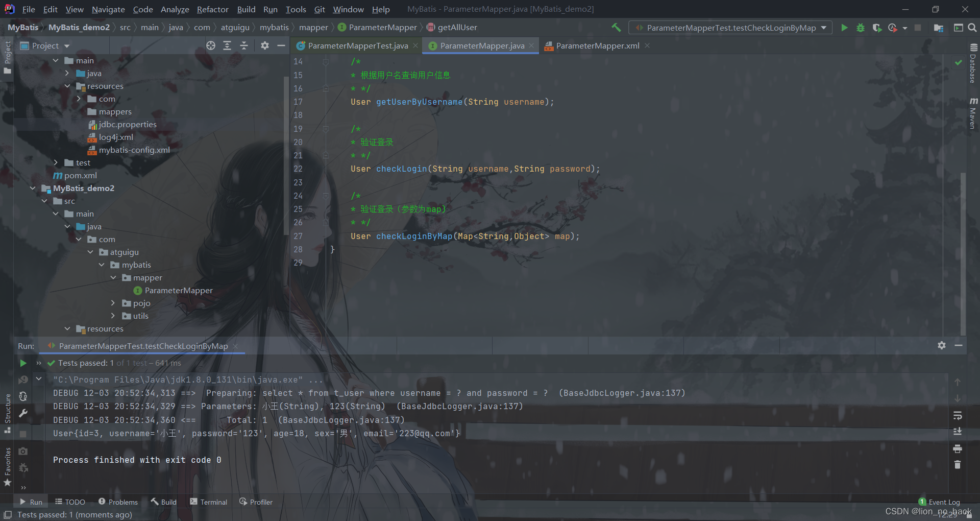Image resolution: width=980 pixels, height=521 pixels.
Task: Expand the test folder
Action: point(56,162)
